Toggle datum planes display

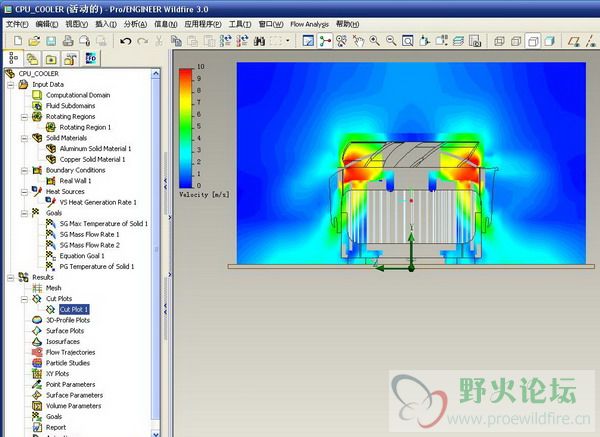tap(573, 41)
